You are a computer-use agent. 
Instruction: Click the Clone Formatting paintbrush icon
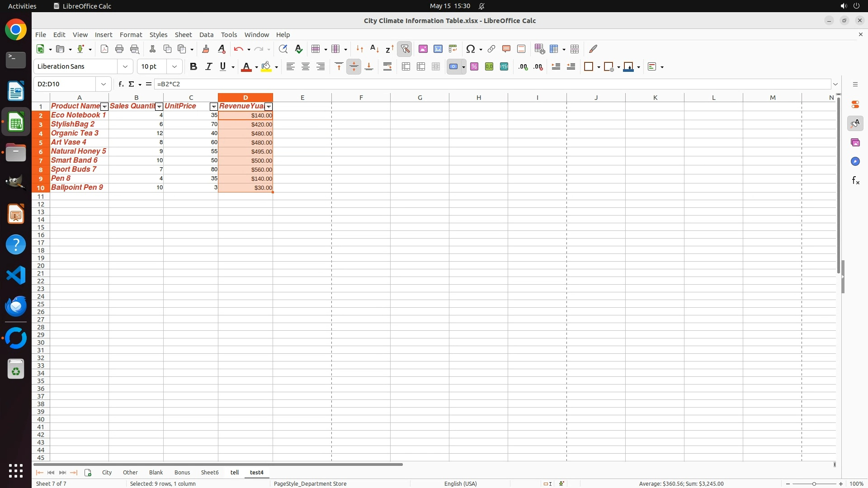coord(206,49)
